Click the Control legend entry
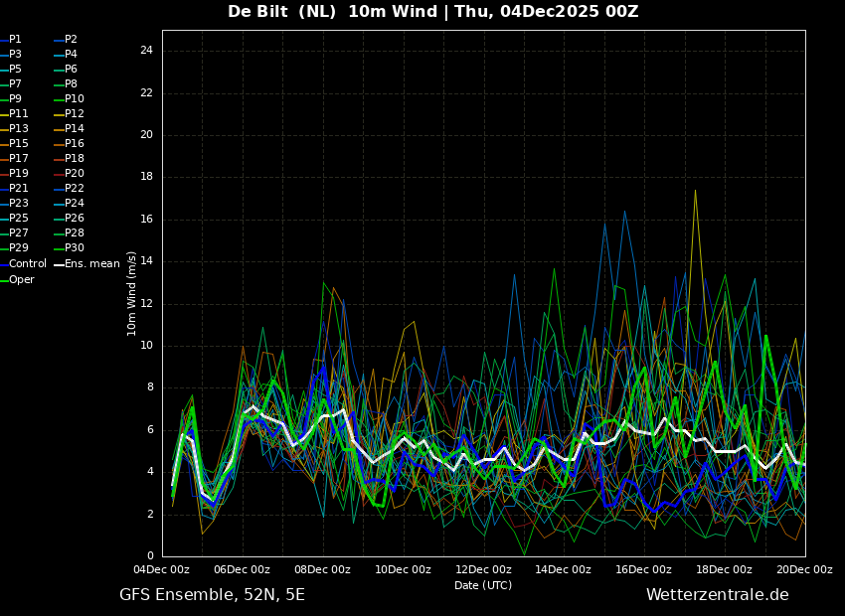The height and width of the screenshot is (616, 845). pyautogui.click(x=27, y=264)
